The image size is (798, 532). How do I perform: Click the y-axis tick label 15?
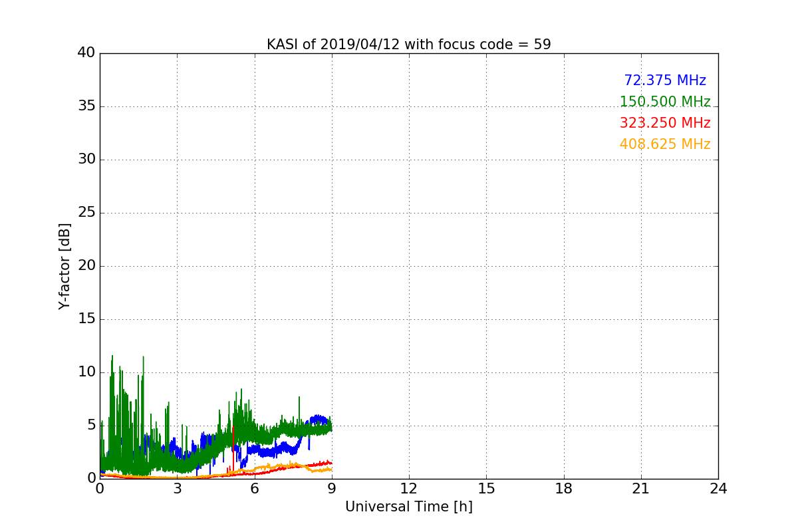tap(87, 319)
